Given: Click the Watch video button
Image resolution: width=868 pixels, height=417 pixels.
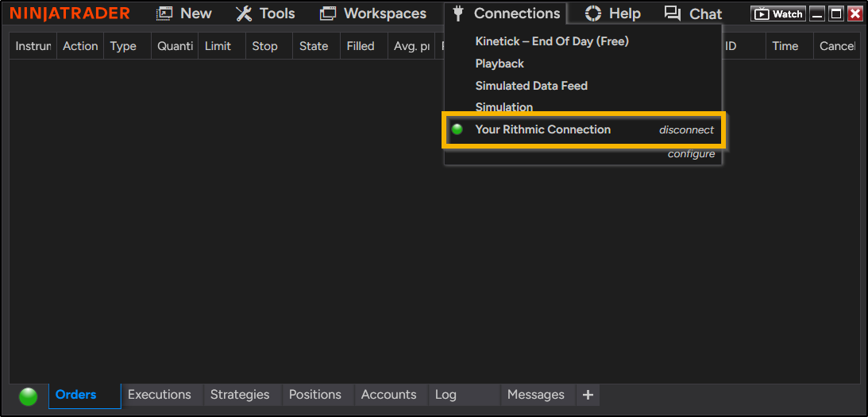Looking at the screenshot, I should [x=777, y=14].
